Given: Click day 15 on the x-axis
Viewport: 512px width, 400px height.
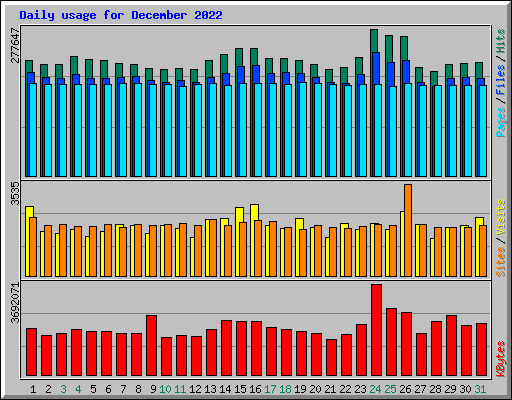Looking at the screenshot, I should [240, 389].
